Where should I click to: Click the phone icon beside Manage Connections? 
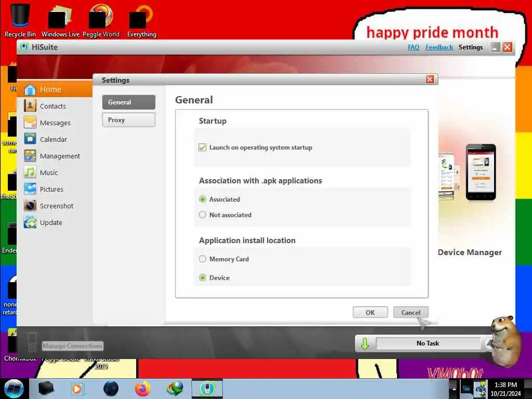coord(32,342)
